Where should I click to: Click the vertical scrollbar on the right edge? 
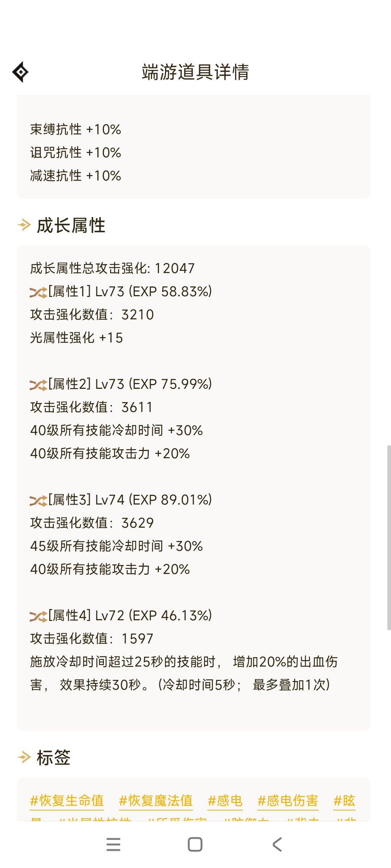389,538
